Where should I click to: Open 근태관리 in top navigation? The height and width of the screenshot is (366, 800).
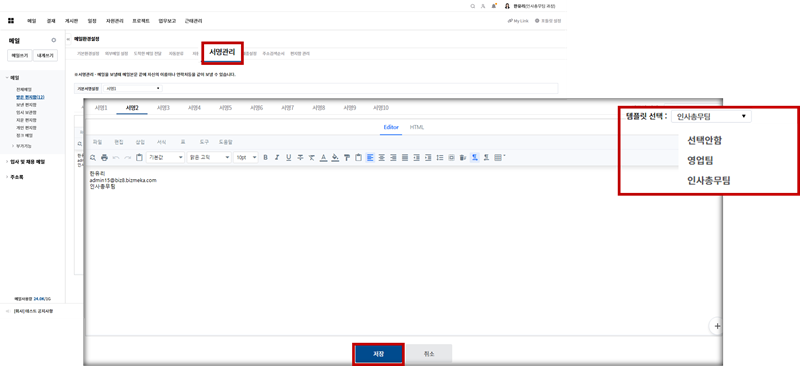[x=193, y=21]
